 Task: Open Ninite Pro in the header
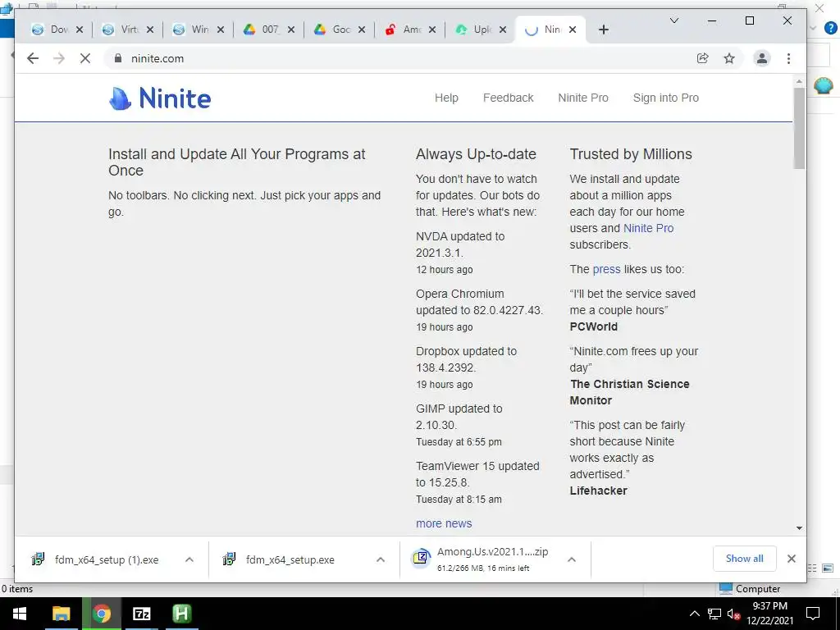[x=583, y=98]
